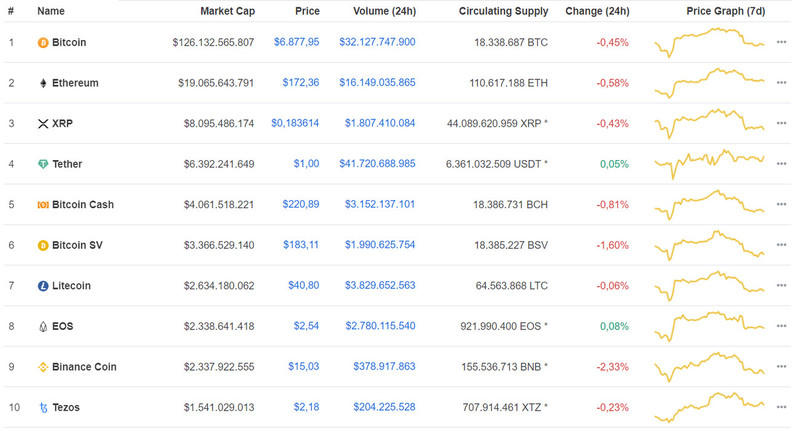Sort by Volume (24h) column header
This screenshot has height=431, width=800.
(x=384, y=11)
